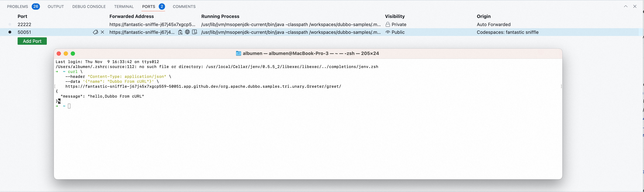
Task: Stop forwarding port 50051 with X icon
Action: coord(103,32)
